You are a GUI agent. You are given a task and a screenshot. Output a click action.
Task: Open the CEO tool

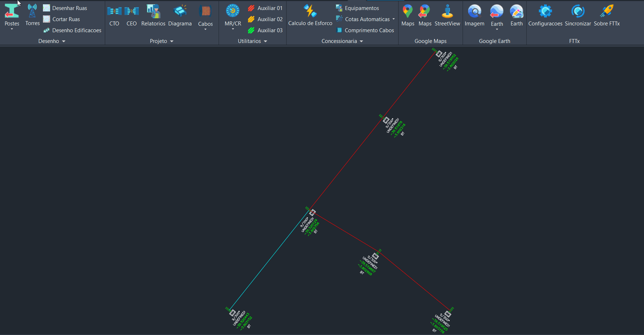pyautogui.click(x=131, y=14)
